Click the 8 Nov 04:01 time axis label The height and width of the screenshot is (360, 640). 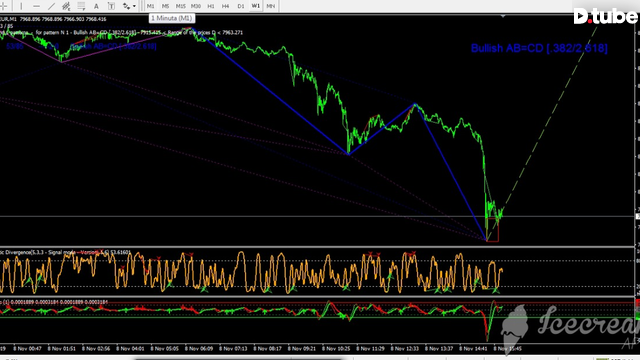point(130,349)
